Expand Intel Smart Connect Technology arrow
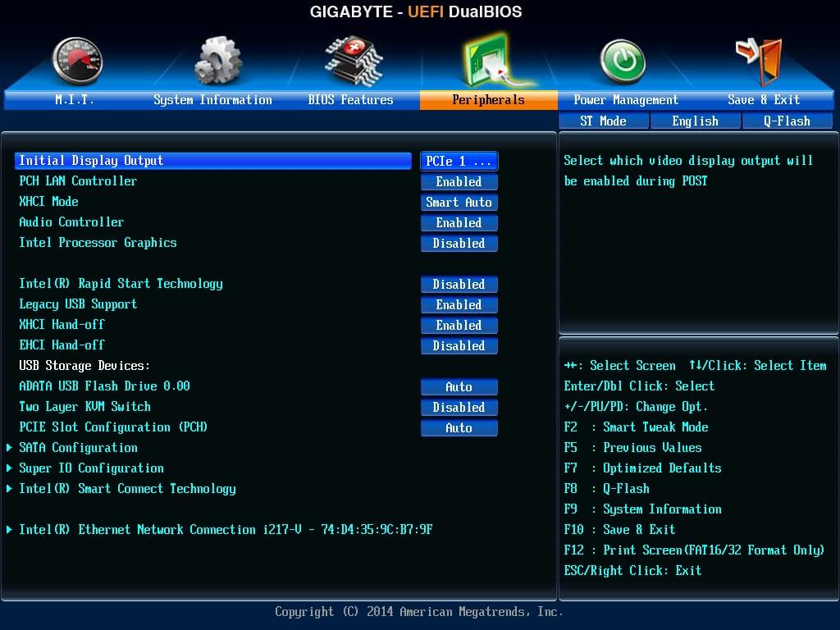Viewport: 840px width, 630px height. (x=10, y=488)
